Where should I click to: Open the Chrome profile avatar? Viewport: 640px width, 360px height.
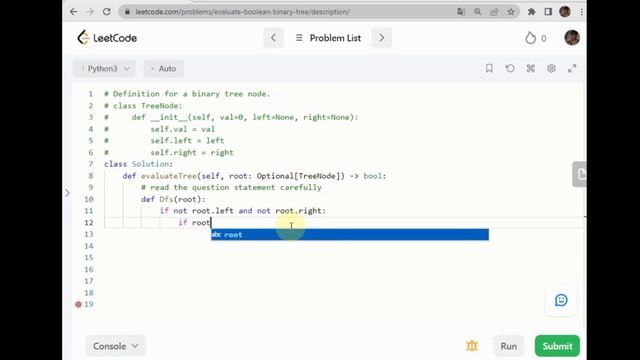pyautogui.click(x=565, y=12)
